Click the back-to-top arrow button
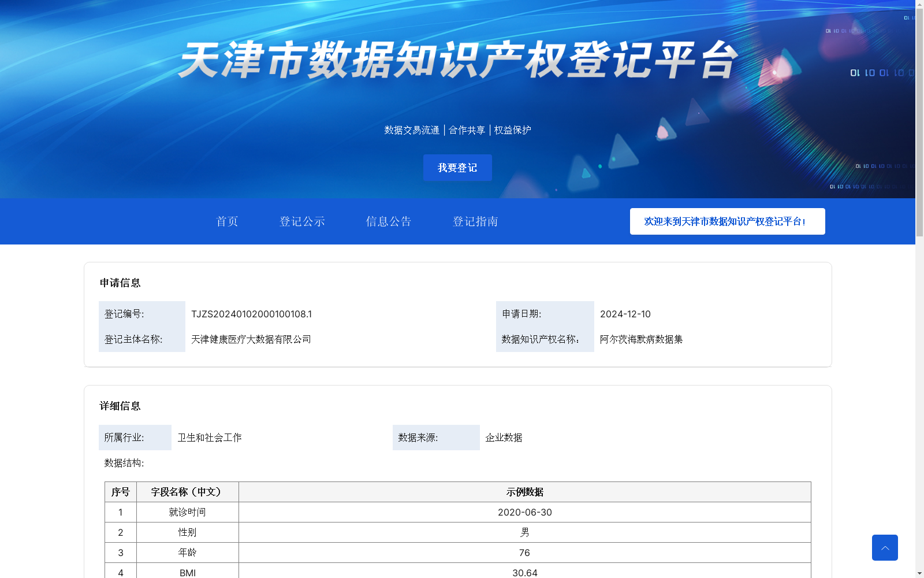The height and width of the screenshot is (578, 924). (x=885, y=547)
